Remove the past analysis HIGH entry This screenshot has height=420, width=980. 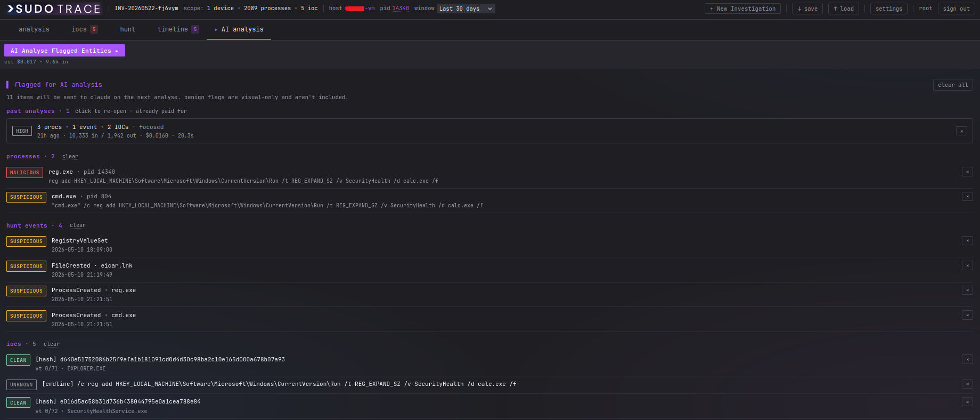click(x=961, y=131)
